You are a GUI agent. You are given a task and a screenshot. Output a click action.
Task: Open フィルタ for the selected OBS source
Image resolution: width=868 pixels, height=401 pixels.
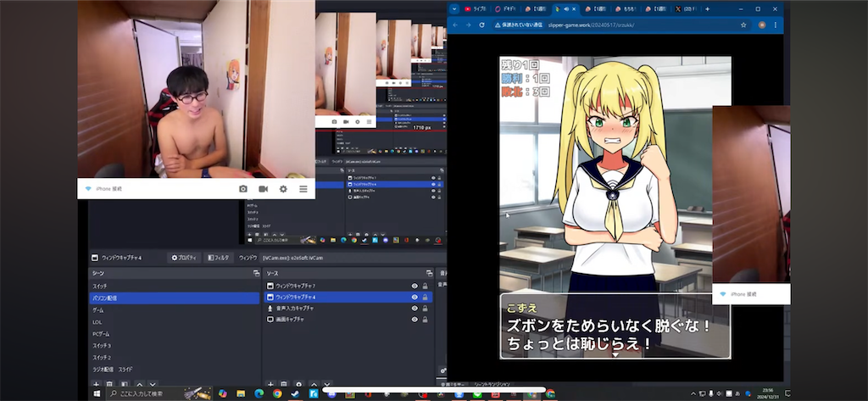coord(217,258)
